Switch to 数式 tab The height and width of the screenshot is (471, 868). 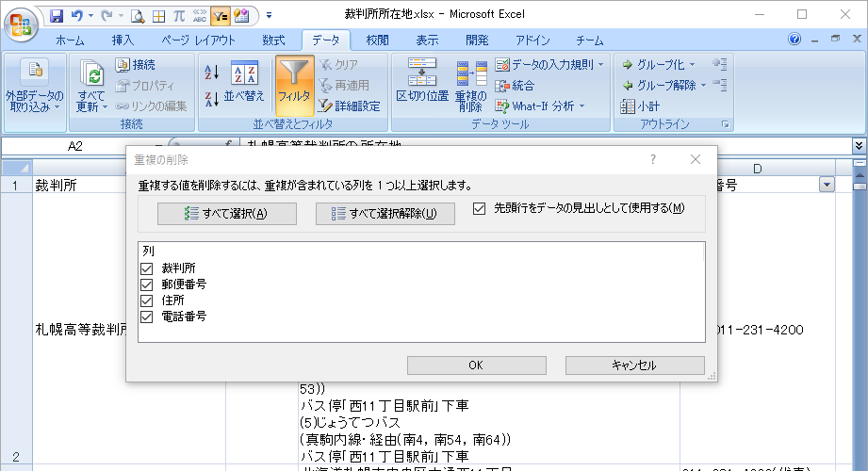(273, 41)
